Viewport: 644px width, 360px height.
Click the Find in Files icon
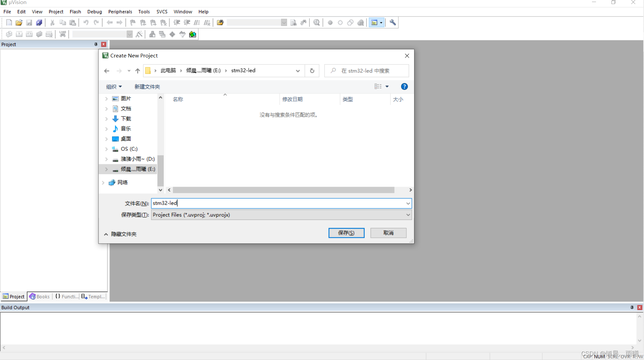(220, 22)
